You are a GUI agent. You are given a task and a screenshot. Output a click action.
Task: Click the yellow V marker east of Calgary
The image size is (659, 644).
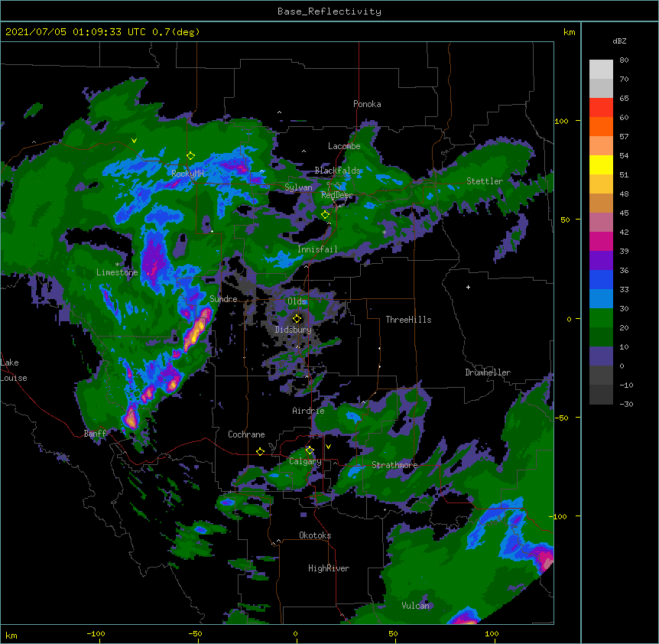328,447
